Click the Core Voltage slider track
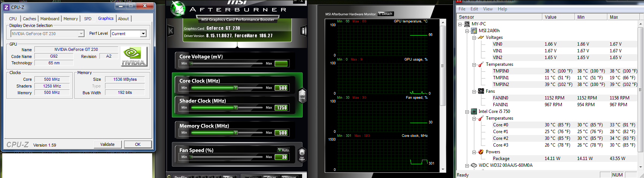Viewport: 644px width, 178px height. [x=227, y=64]
